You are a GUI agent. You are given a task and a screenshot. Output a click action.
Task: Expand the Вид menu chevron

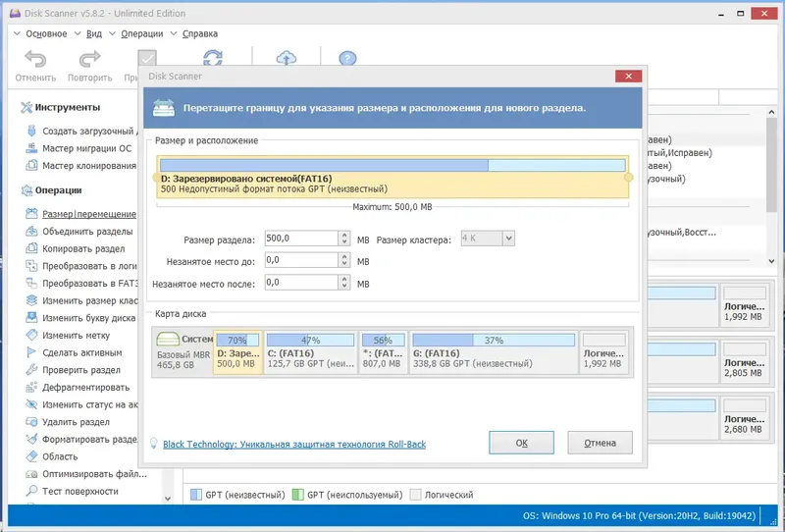[78, 33]
